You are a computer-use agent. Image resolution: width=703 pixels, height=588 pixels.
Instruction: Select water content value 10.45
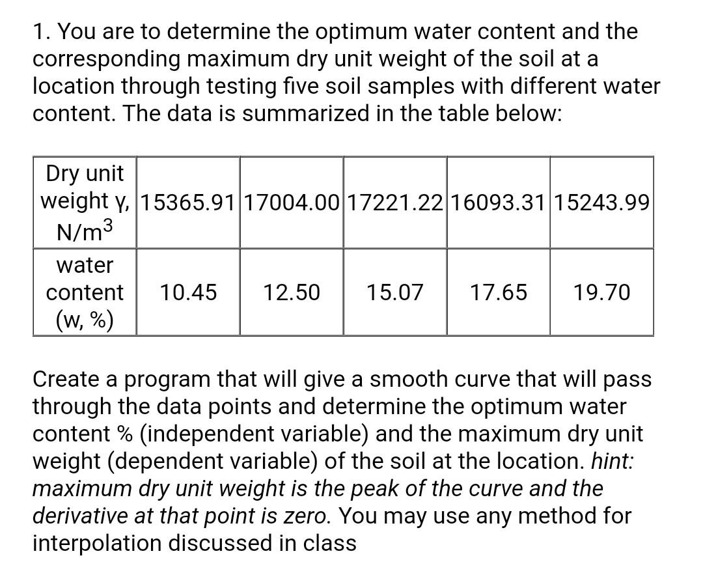point(188,292)
